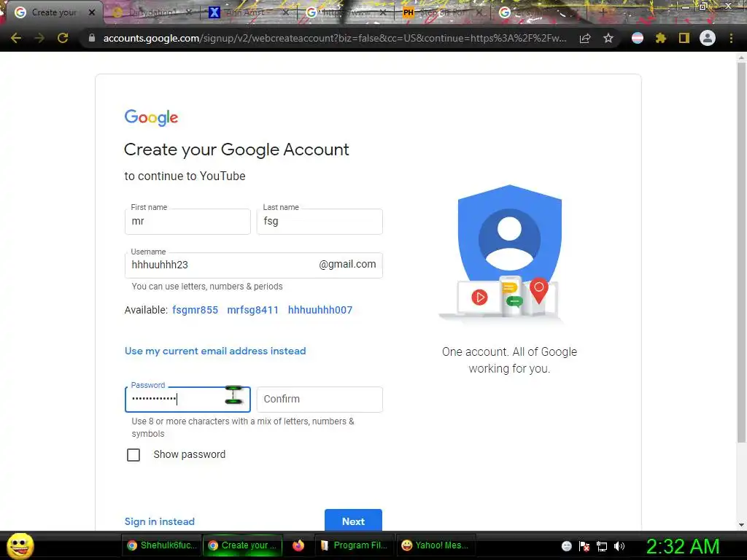Click the address bar URL
The width and height of the screenshot is (747, 560).
coord(334,38)
